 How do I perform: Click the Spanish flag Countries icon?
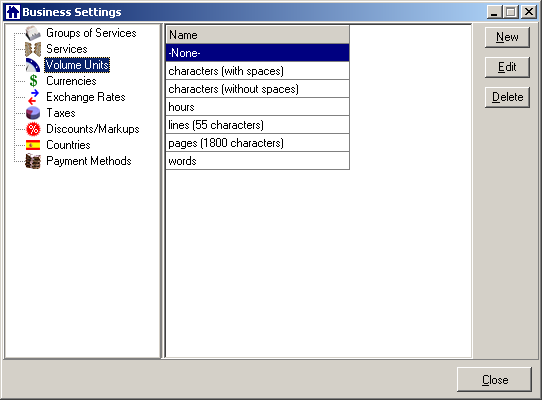[x=33, y=145]
